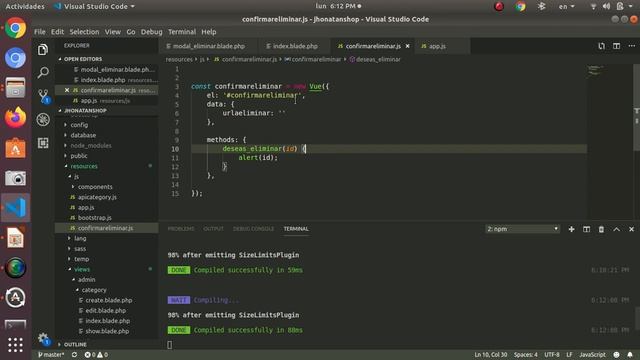Click UTF-8 encoding in status bar
640x360 pixels.
[x=552, y=355]
